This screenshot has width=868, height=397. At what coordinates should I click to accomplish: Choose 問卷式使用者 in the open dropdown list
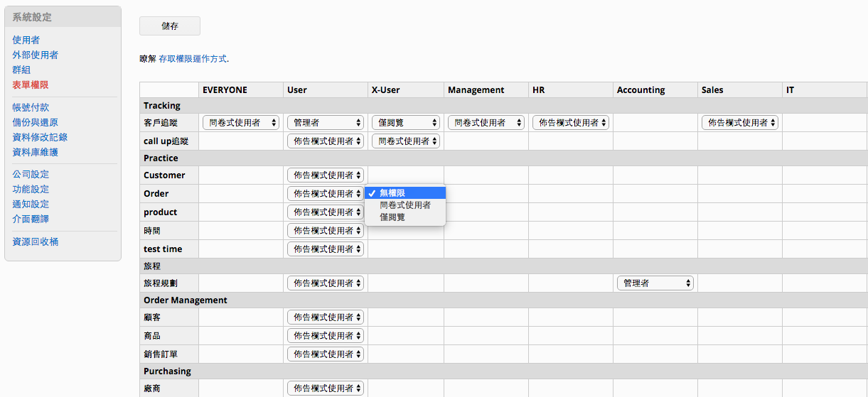405,205
